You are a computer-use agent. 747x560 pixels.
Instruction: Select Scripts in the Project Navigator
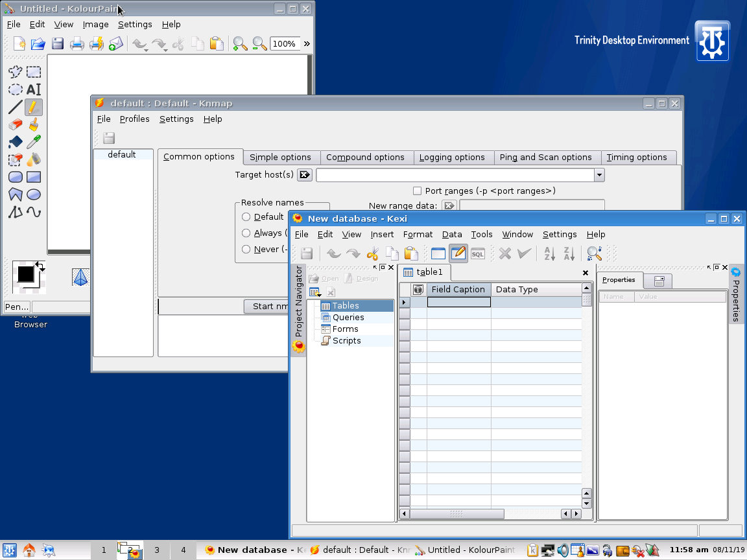coord(346,340)
